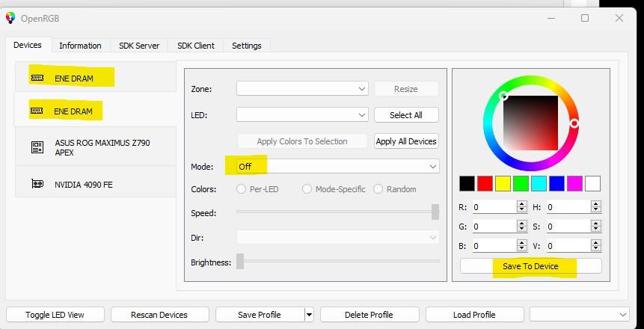
Task: Click Toggle LED View button
Action: [x=55, y=315]
